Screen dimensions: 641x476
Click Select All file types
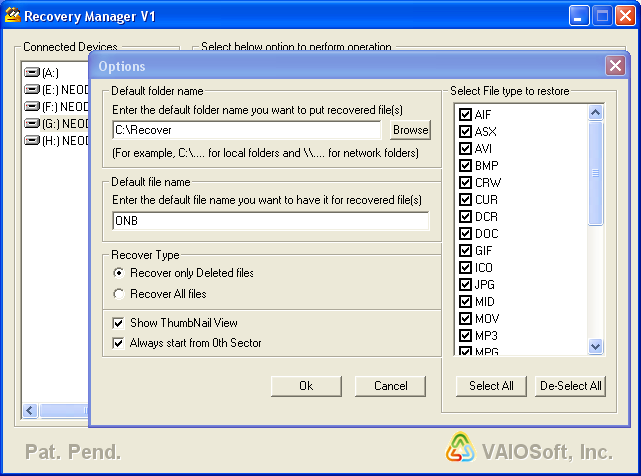pyautogui.click(x=491, y=386)
